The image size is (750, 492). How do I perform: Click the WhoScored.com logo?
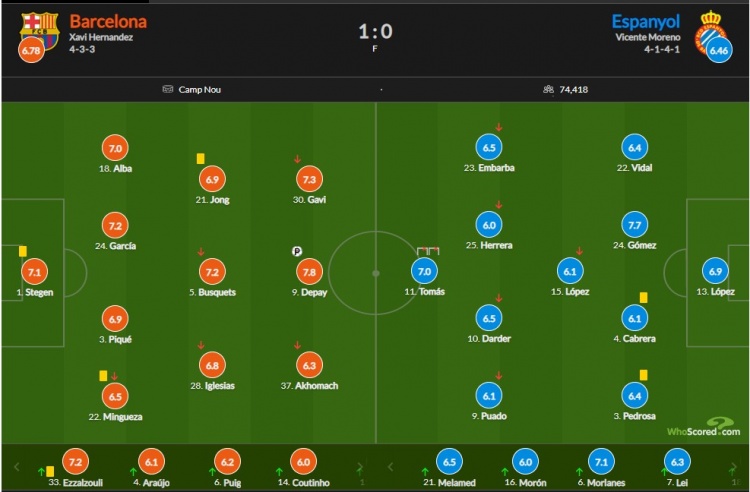704,427
